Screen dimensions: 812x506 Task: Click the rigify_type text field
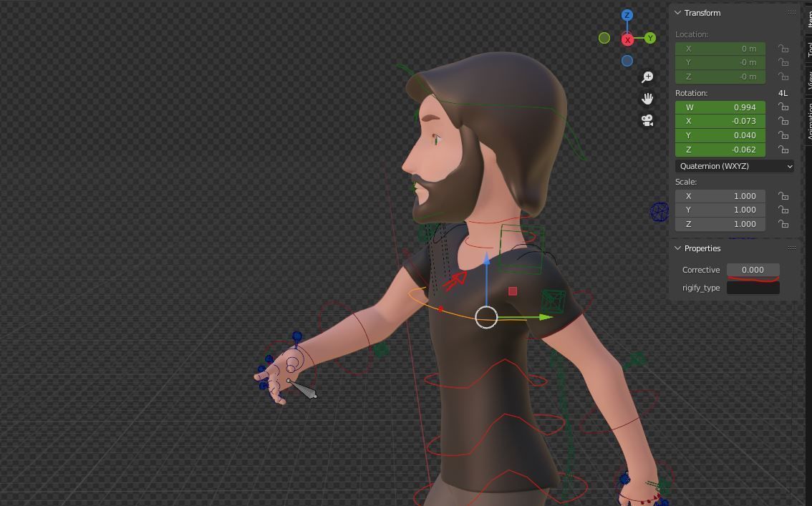pyautogui.click(x=753, y=288)
